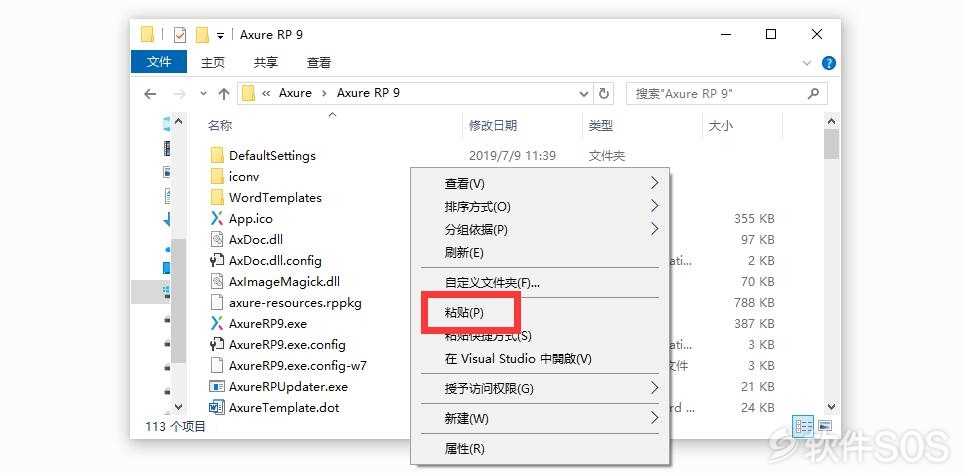The width and height of the screenshot is (964, 473).
Task: Open the 文件 ribbon tab
Action: [x=159, y=62]
